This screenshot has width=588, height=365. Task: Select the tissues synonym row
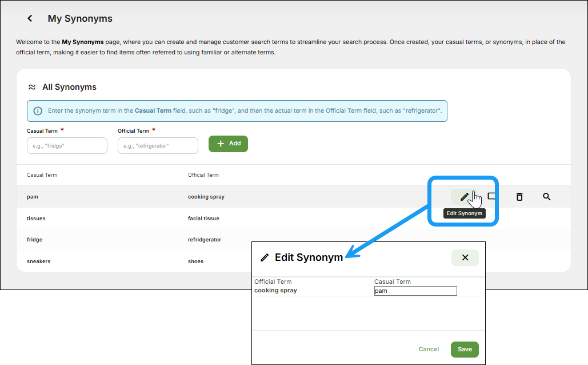pyautogui.click(x=36, y=219)
